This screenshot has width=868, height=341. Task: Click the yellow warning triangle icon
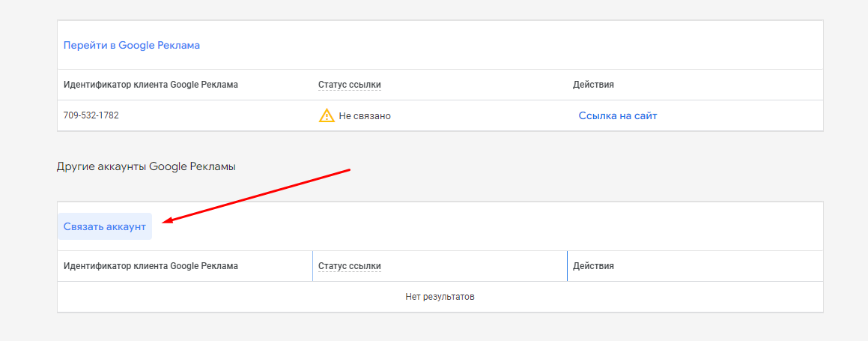coord(327,115)
